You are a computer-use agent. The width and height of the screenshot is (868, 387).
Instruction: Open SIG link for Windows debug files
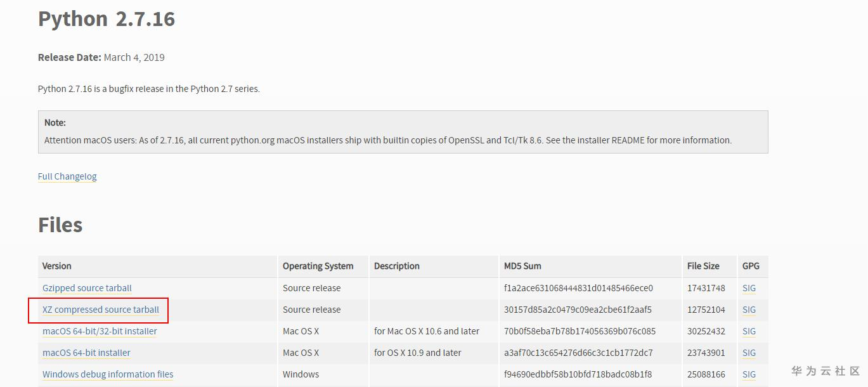749,374
